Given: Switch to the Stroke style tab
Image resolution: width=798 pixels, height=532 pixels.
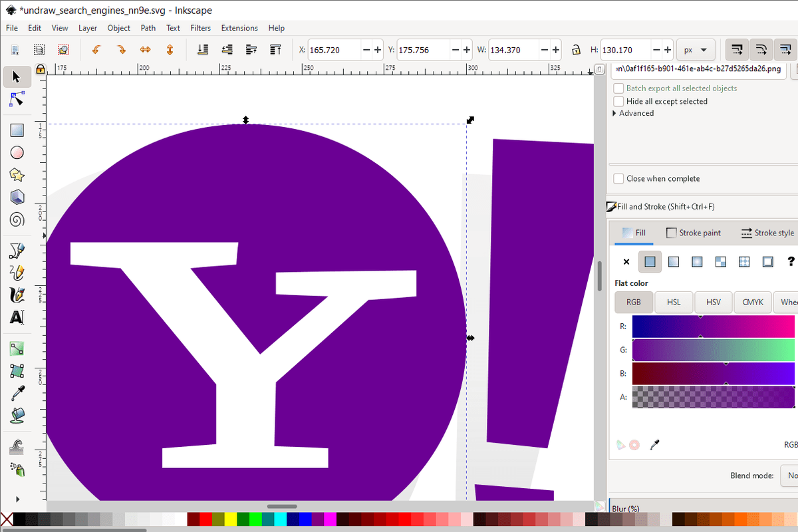Looking at the screenshot, I should tap(767, 233).
